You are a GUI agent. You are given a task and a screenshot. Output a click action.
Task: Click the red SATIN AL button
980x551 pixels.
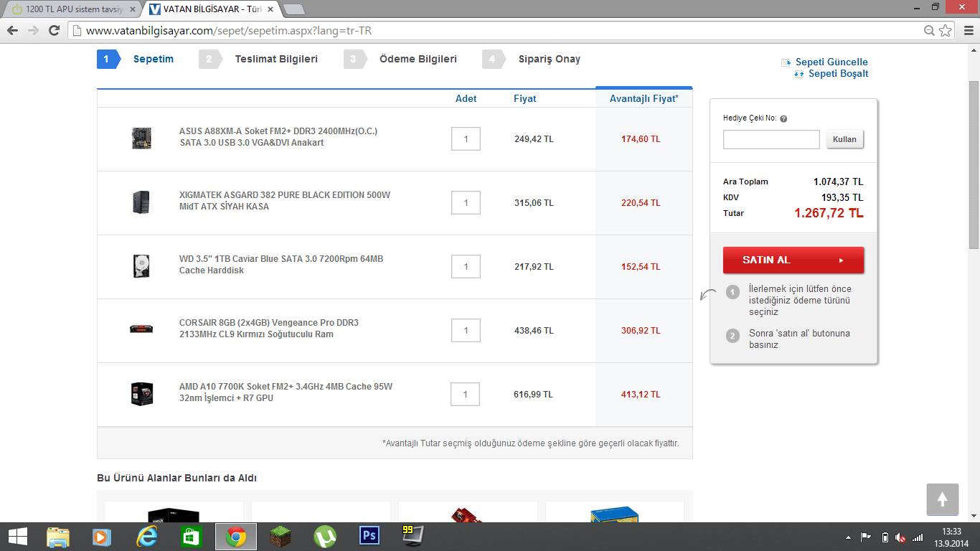[x=793, y=260]
